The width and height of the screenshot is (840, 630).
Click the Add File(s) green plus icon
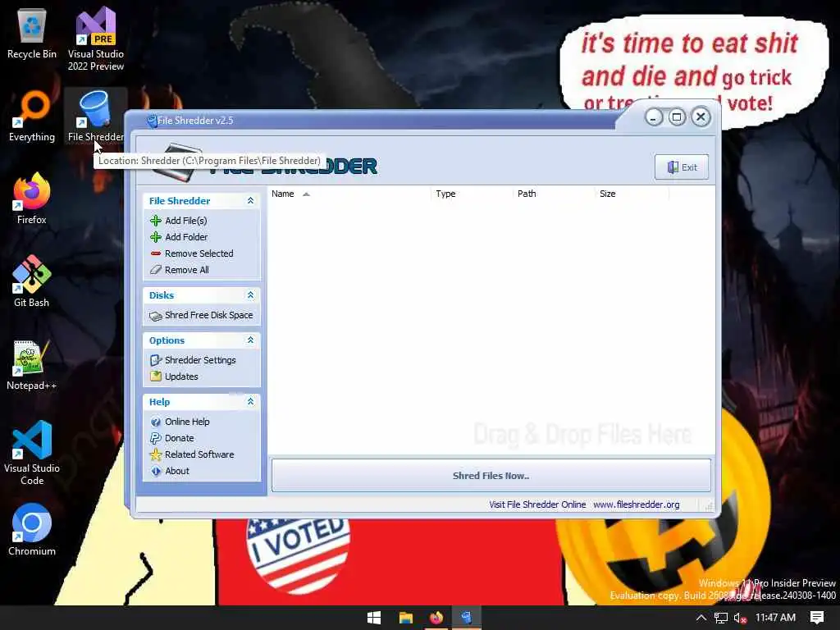156,221
